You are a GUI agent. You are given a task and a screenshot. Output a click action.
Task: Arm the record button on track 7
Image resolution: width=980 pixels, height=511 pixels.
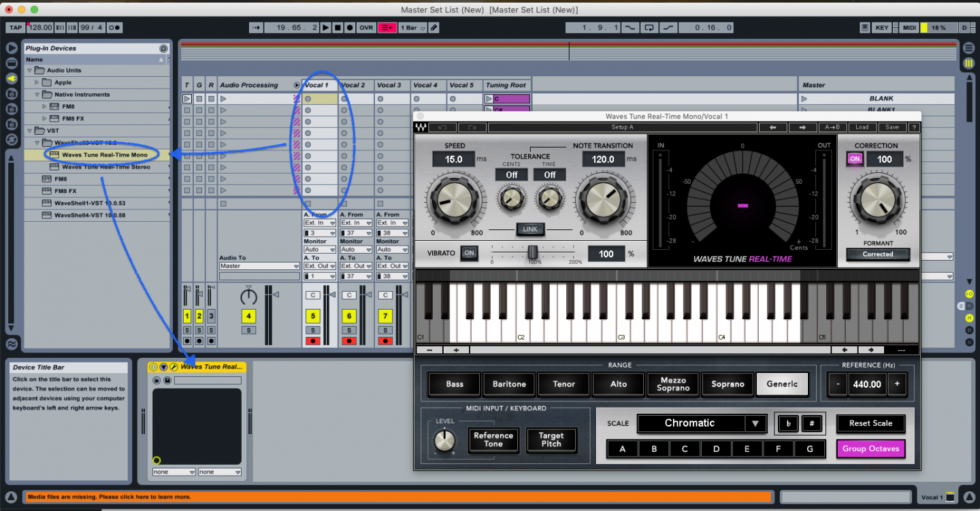click(x=386, y=341)
